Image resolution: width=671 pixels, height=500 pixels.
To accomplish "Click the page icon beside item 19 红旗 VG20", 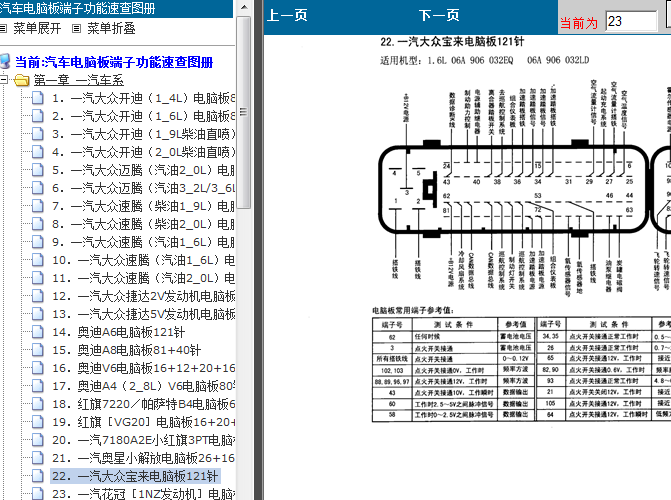I will click(38, 422).
